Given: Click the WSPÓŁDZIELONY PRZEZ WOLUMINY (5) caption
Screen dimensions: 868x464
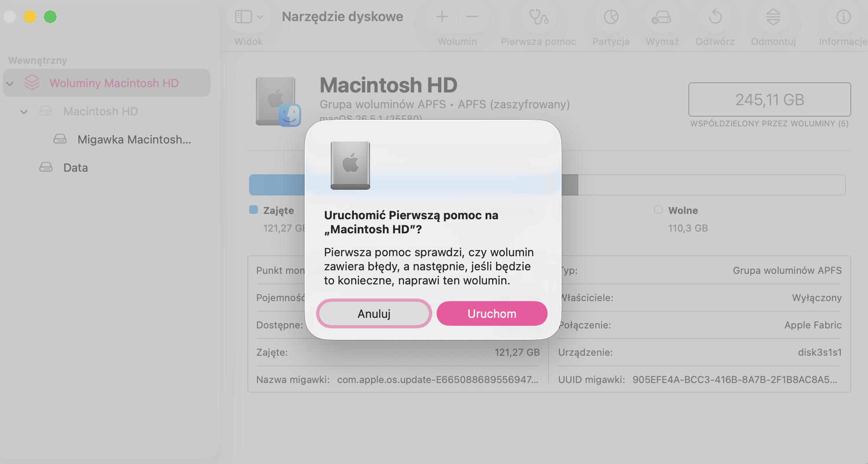Looking at the screenshot, I should click(769, 124).
